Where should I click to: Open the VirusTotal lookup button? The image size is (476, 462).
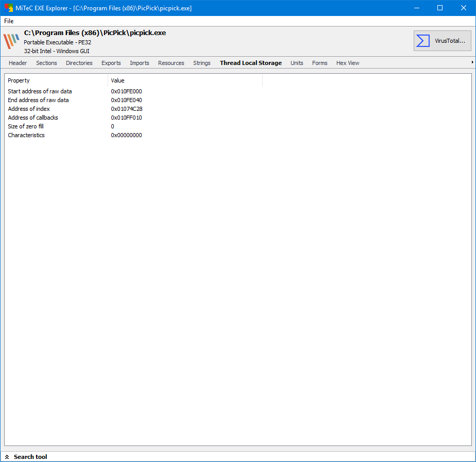[442, 41]
